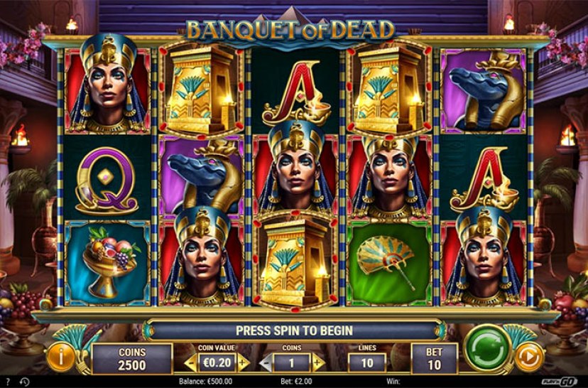
Task: Open help question mark icon
Action: point(9,381)
